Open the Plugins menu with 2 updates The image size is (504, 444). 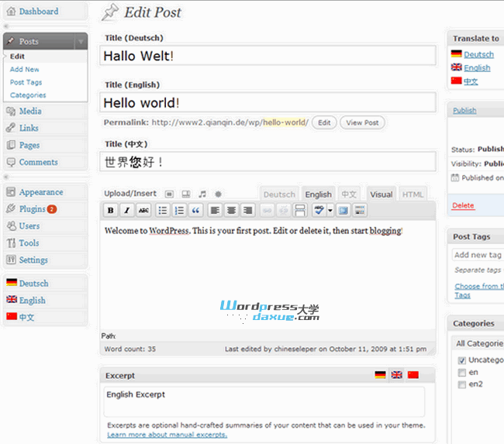click(32, 209)
